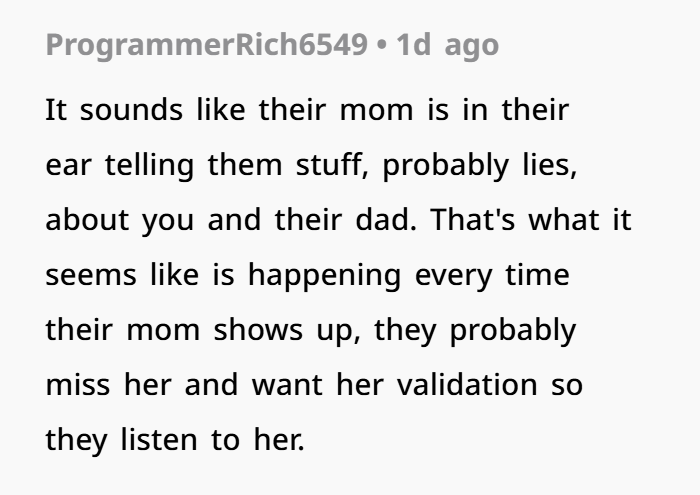Click the final line "they listen to her."
The width and height of the screenshot is (700, 495).
point(173,440)
